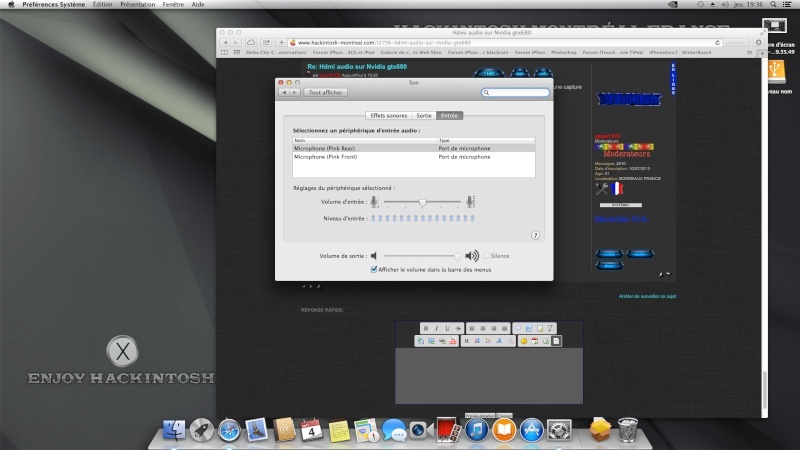Click the insert image icon in the reply editor

432,341
